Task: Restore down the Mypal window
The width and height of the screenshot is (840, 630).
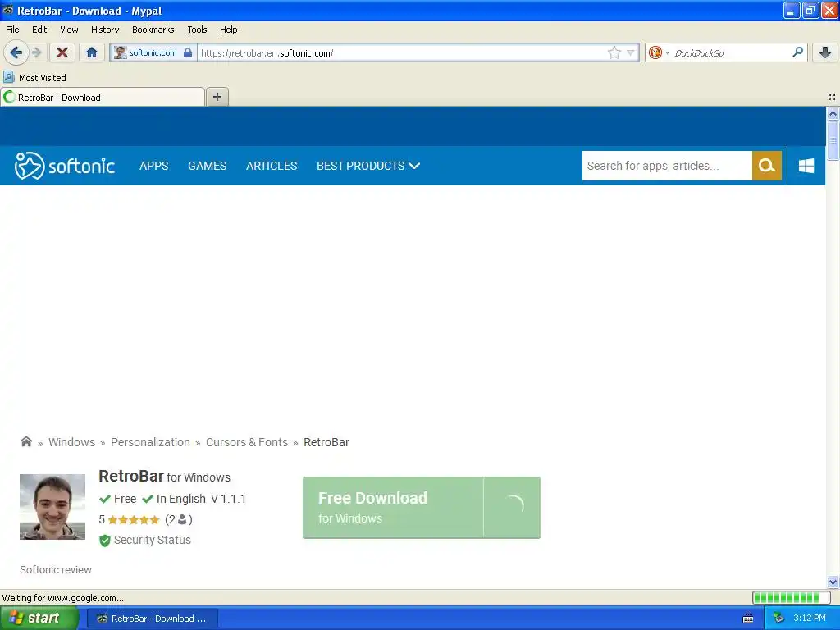Action: click(810, 10)
